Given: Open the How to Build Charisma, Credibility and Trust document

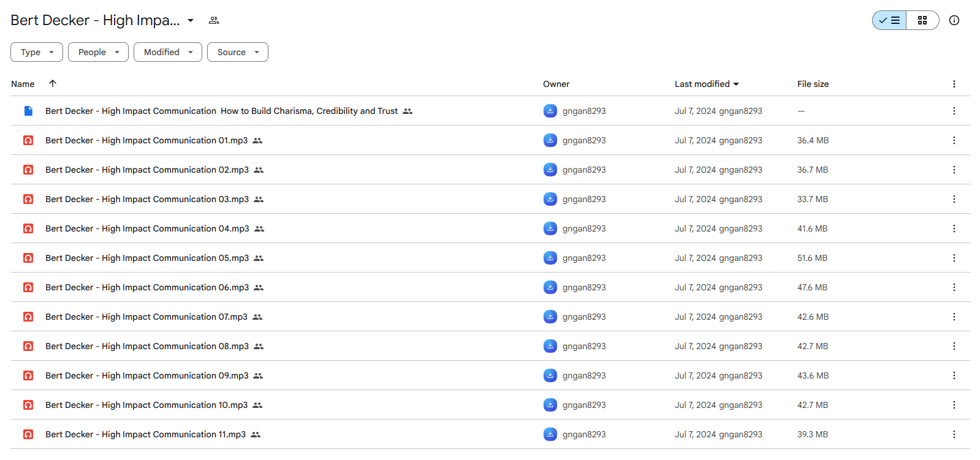Looking at the screenshot, I should pos(221,111).
